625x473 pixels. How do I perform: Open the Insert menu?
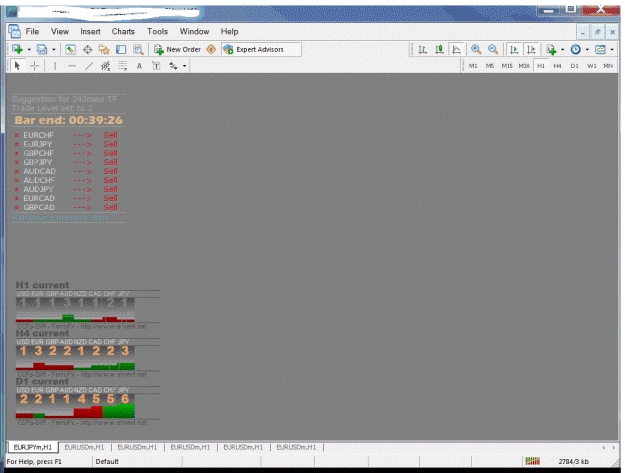[x=90, y=31]
